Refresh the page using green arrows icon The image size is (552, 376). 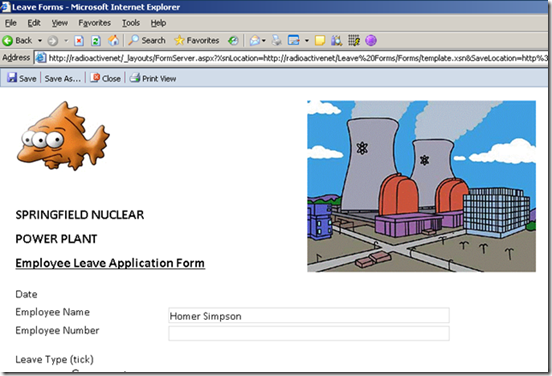coord(96,41)
